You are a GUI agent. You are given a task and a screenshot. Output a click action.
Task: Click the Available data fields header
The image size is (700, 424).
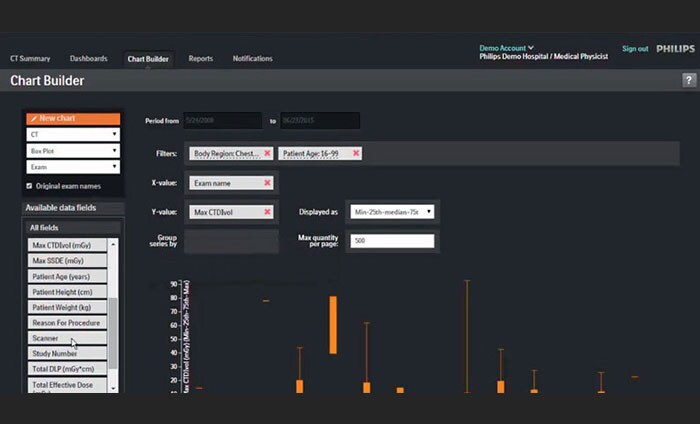click(73, 208)
